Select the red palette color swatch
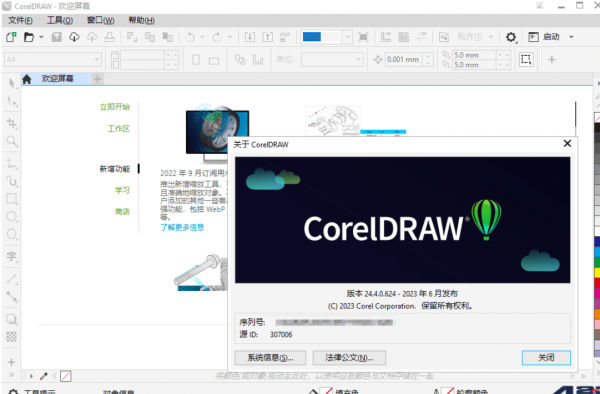Viewport: 600px width, 394px height. (x=597, y=283)
